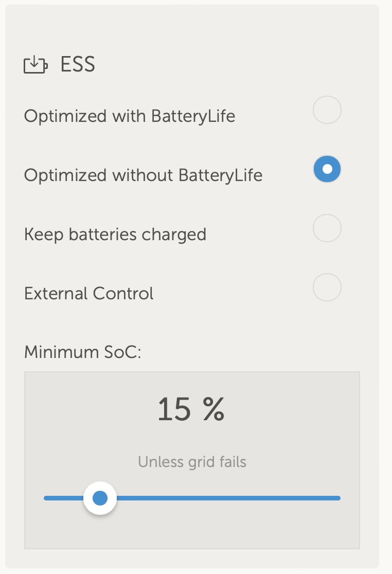
Task: Enable the Keep batteries charged radio button
Action: (327, 228)
